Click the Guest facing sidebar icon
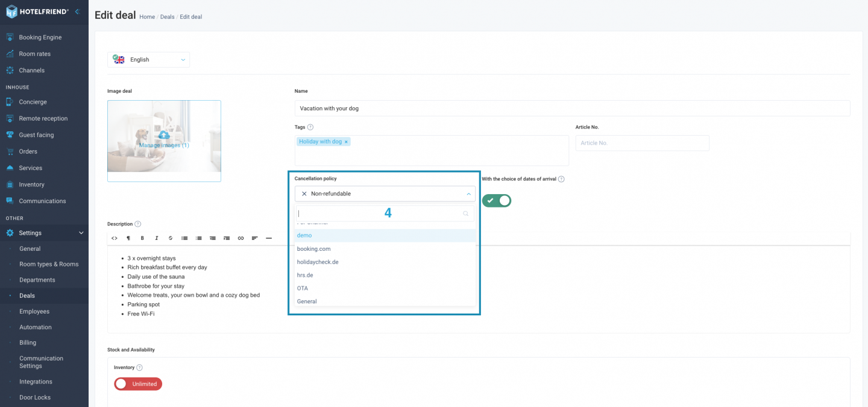Screen dimensions: 868x407 (10, 135)
